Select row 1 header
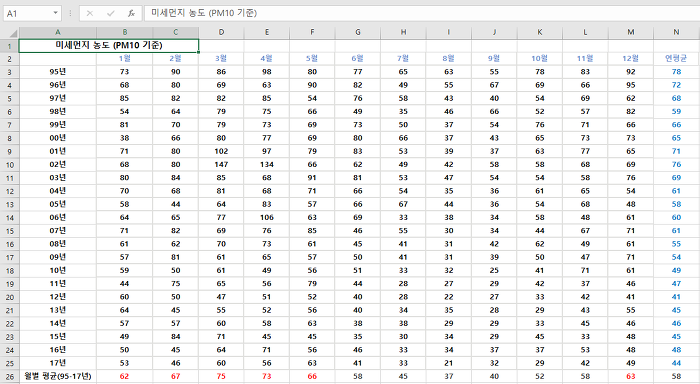 [x=9, y=46]
